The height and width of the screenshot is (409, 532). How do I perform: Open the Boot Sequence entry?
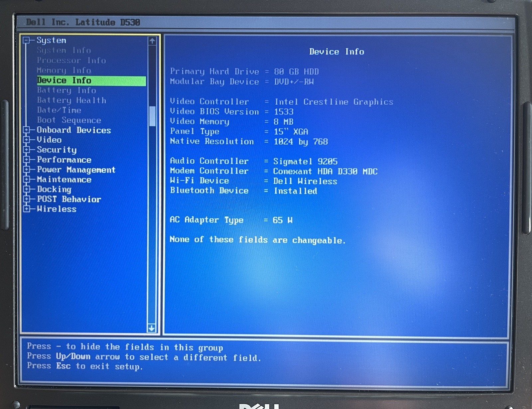click(69, 120)
